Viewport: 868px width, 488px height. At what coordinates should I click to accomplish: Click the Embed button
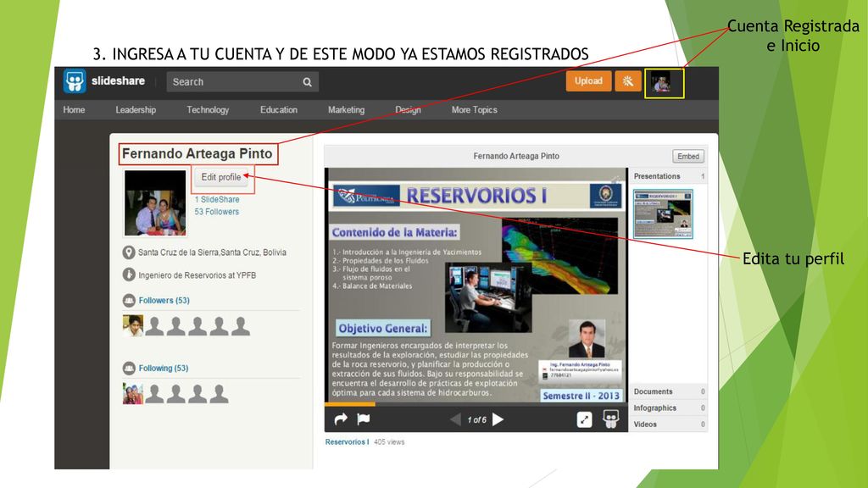[688, 156]
